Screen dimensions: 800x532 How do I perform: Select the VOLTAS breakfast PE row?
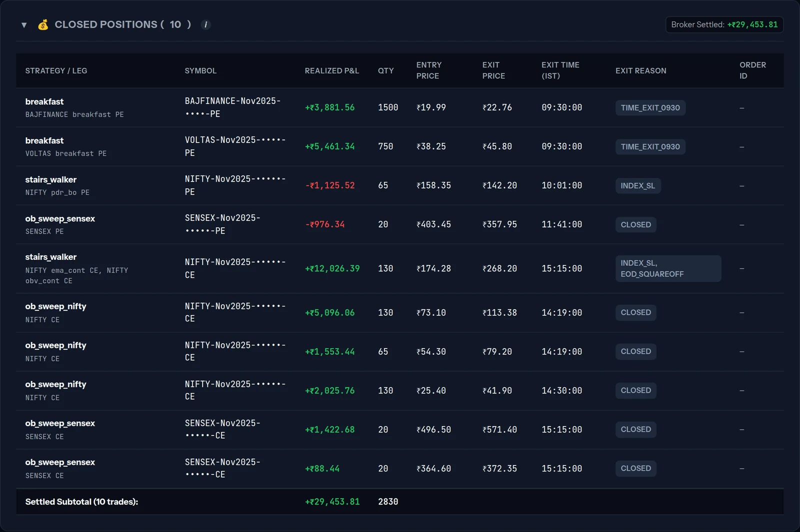pos(400,146)
